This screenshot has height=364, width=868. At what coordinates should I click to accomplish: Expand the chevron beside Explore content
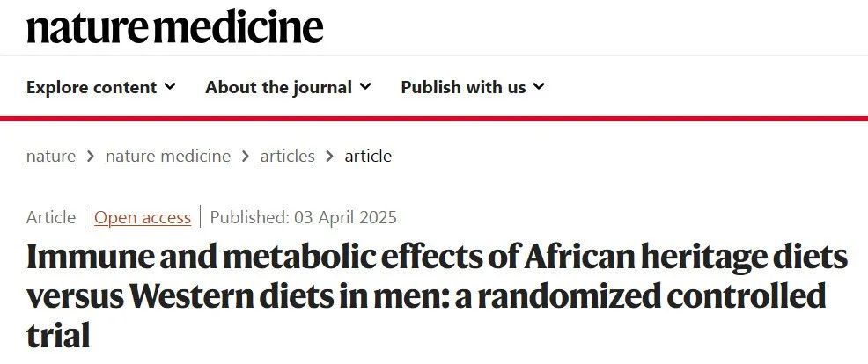[x=170, y=87]
